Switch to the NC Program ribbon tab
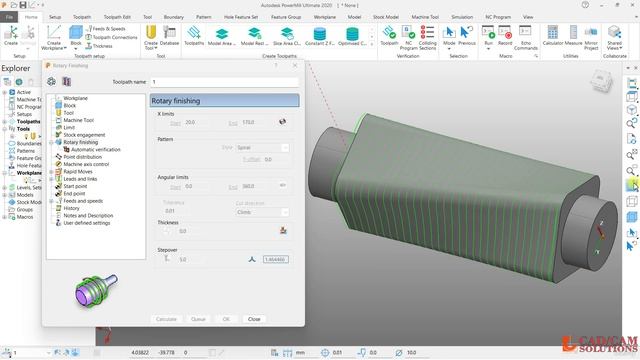Image resolution: width=640 pixels, height=360 pixels. (x=498, y=17)
